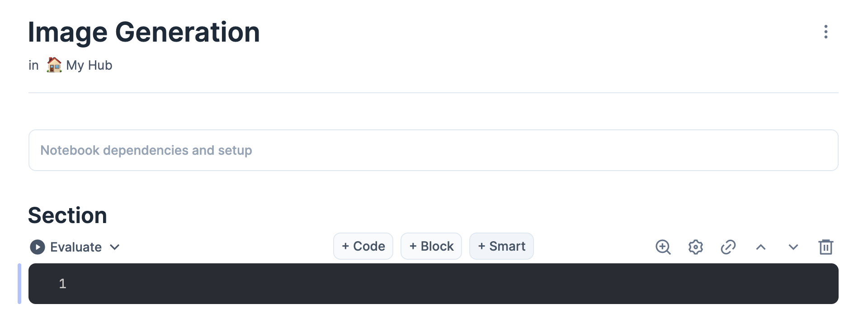Viewport: 868px width, 333px height.
Task: Click line number 1 in the editor
Action: click(62, 284)
